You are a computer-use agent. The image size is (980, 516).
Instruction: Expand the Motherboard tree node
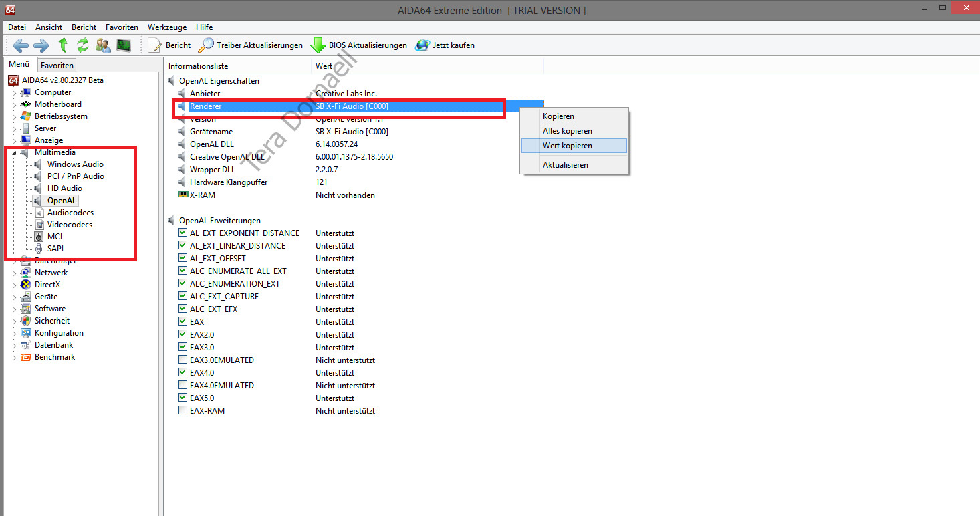point(15,105)
